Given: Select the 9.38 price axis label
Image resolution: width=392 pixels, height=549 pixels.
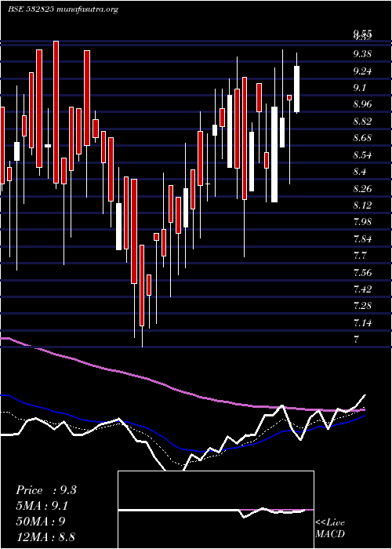Looking at the screenshot, I should (362, 54).
